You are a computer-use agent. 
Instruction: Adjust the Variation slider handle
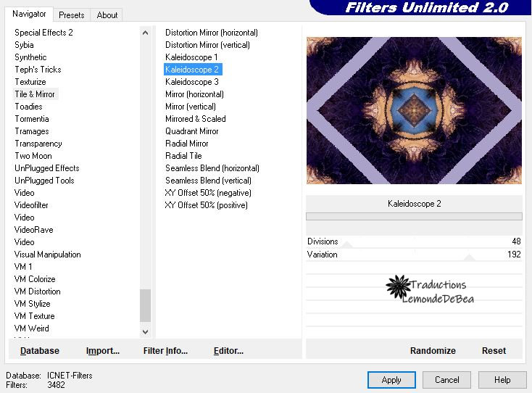(x=469, y=257)
